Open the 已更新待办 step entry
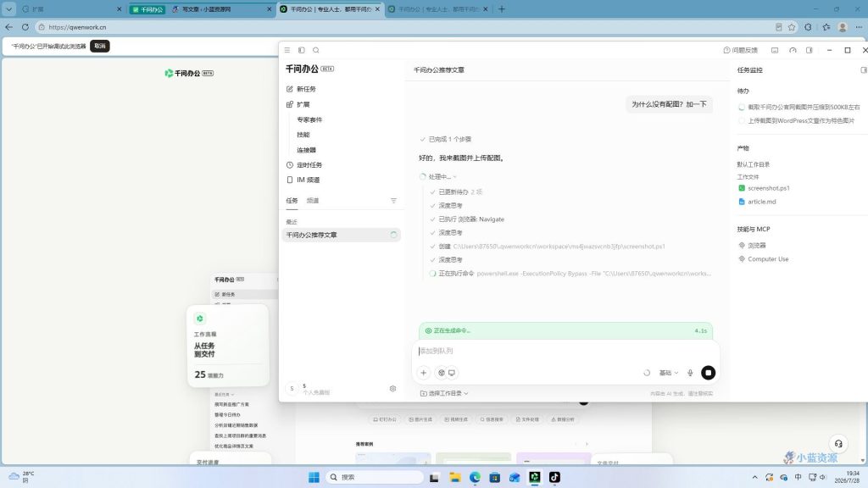This screenshot has height=488, width=868. tap(456, 192)
